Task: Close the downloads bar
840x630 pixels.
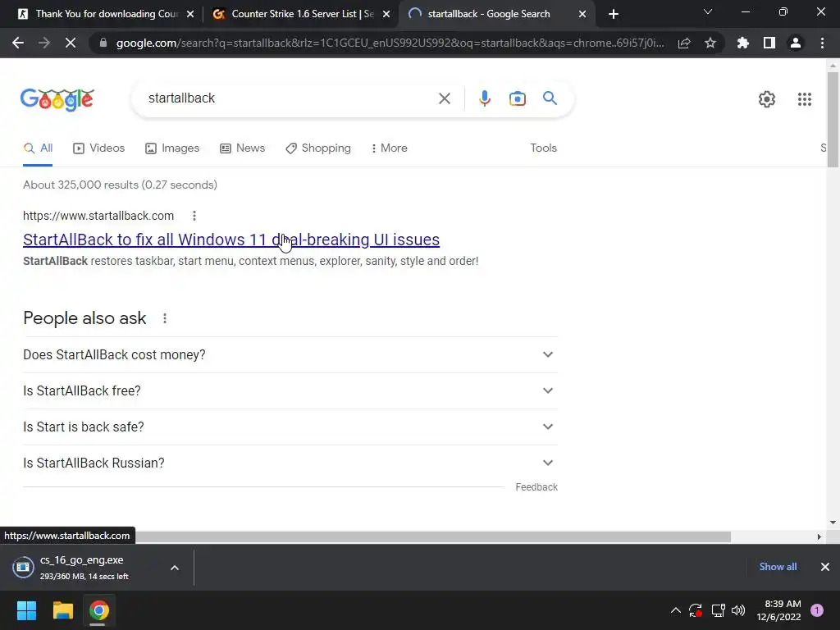Action: point(825,567)
